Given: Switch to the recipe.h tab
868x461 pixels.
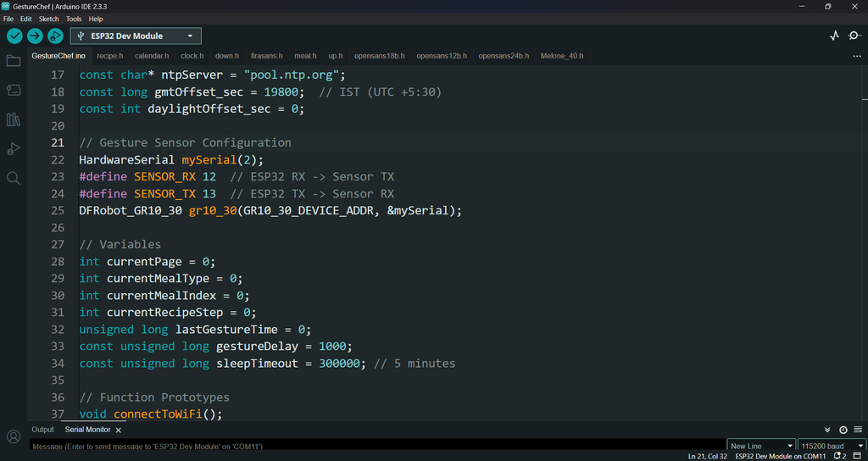Looking at the screenshot, I should (109, 56).
